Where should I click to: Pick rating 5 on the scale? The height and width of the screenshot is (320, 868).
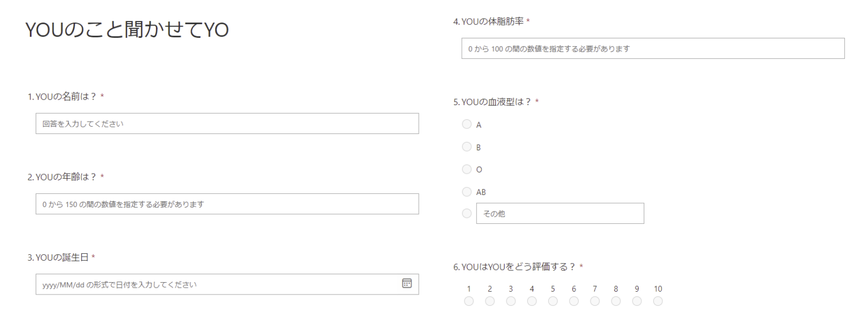coord(553,301)
